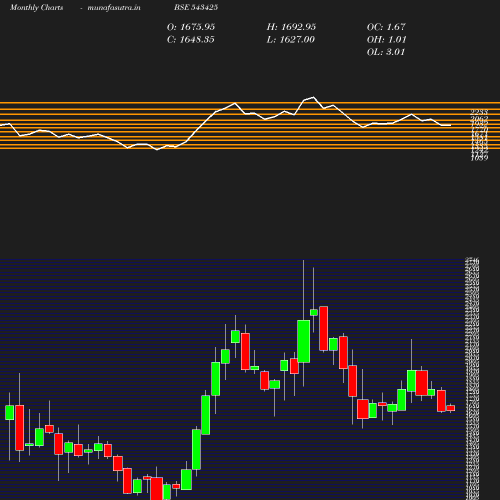Click the munafasutra.in site label

[114, 7]
